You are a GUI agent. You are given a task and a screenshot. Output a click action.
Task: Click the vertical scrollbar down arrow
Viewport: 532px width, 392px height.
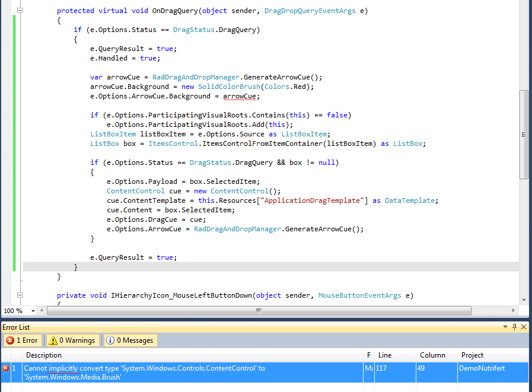[524, 300]
